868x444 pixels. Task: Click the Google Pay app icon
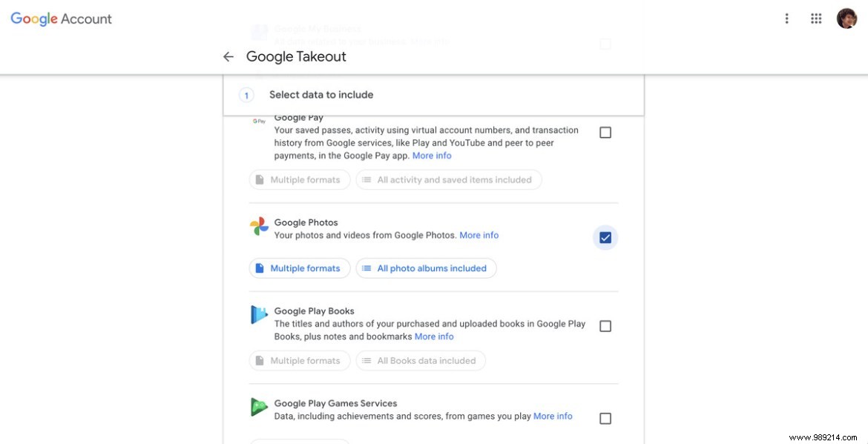[x=259, y=119]
